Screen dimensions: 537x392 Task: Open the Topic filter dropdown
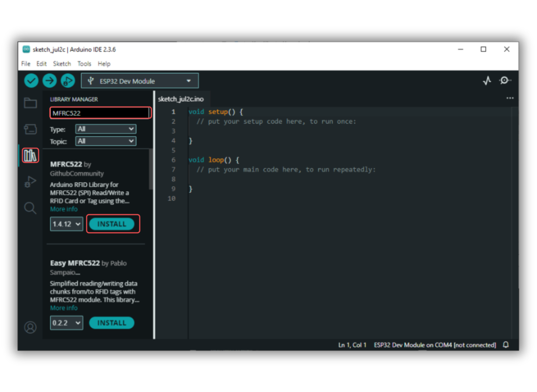point(105,141)
